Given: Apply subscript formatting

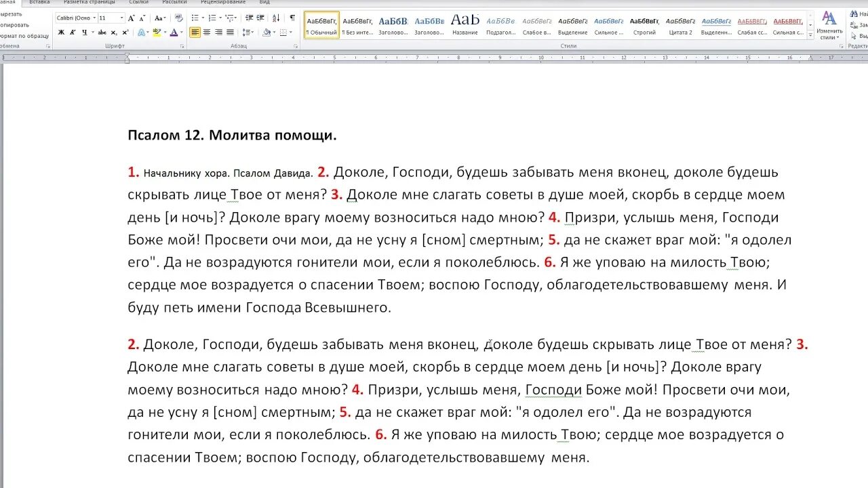Looking at the screenshot, I should pyautogui.click(x=114, y=33).
